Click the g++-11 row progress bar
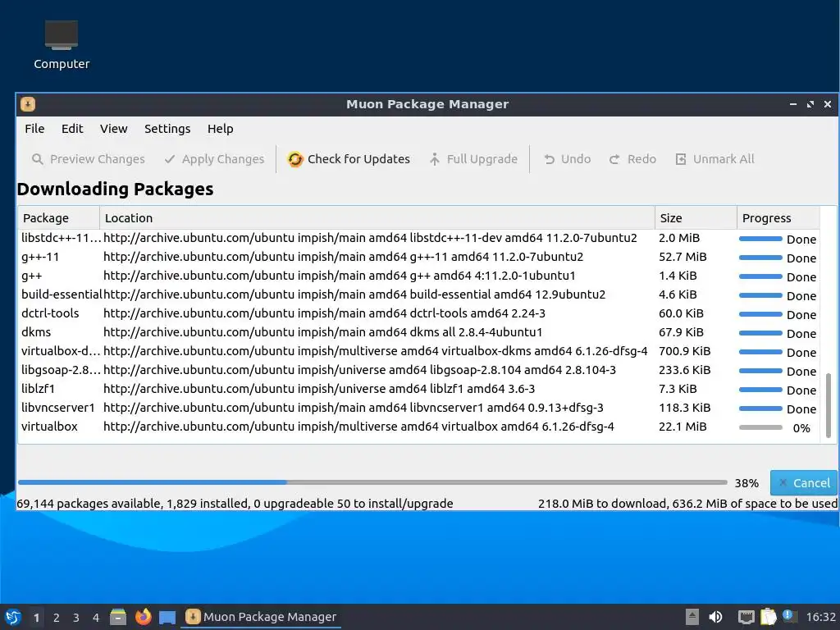Screen dimensions: 840x630 pos(760,258)
